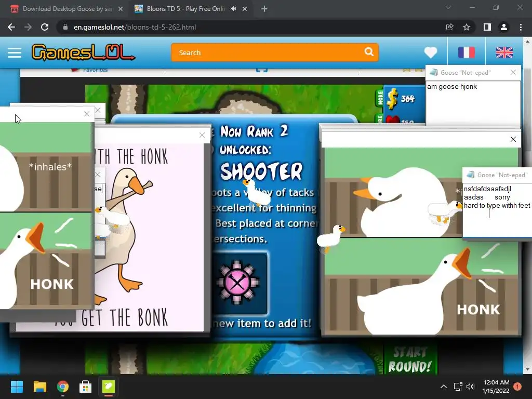This screenshot has width=532, height=399.
Task: Click the goose carrying the notepad window
Action: pos(445,212)
